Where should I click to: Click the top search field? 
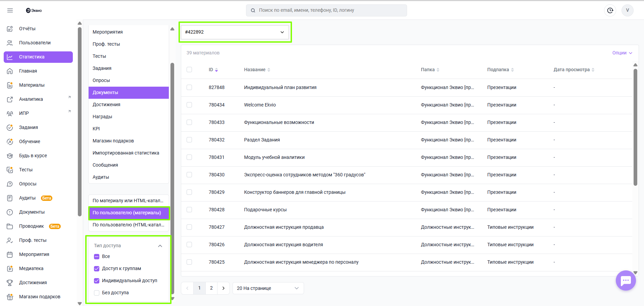[326, 10]
